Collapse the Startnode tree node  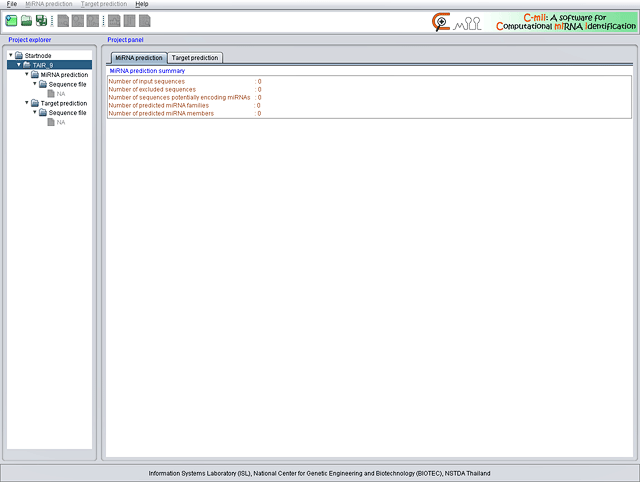coord(10,55)
